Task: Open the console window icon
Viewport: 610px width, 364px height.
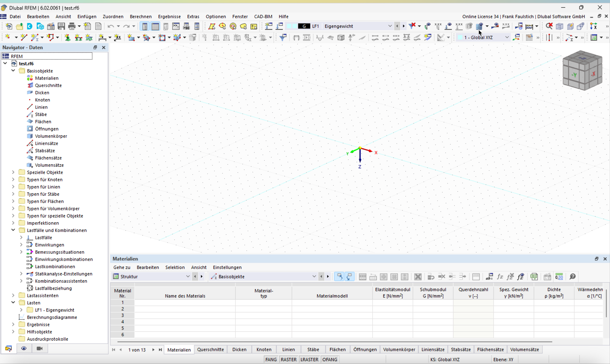Action: tap(176, 26)
